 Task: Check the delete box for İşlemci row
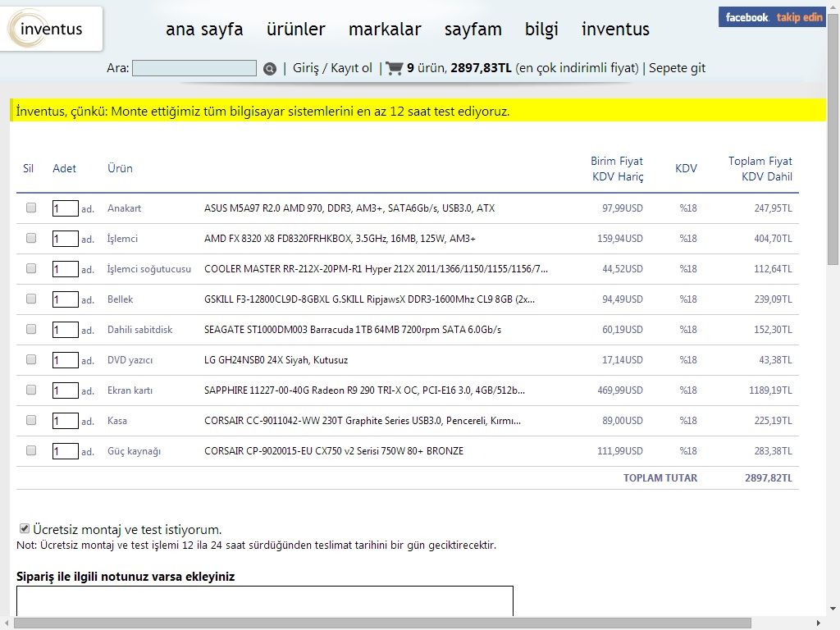[x=31, y=238]
